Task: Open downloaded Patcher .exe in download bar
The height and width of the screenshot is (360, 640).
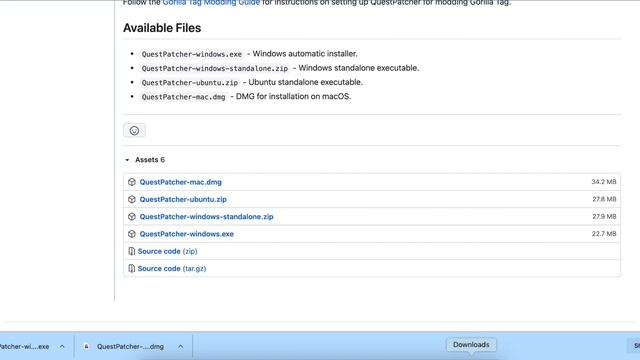Action: (24, 347)
